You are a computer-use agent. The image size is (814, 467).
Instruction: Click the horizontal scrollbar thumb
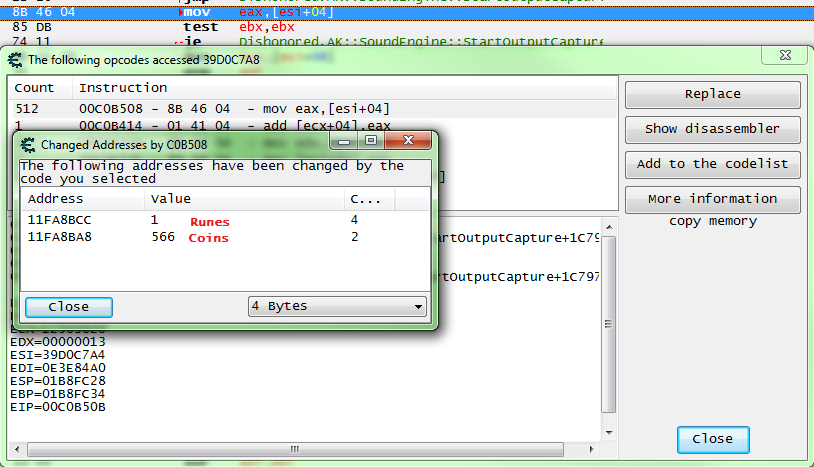click(x=295, y=449)
